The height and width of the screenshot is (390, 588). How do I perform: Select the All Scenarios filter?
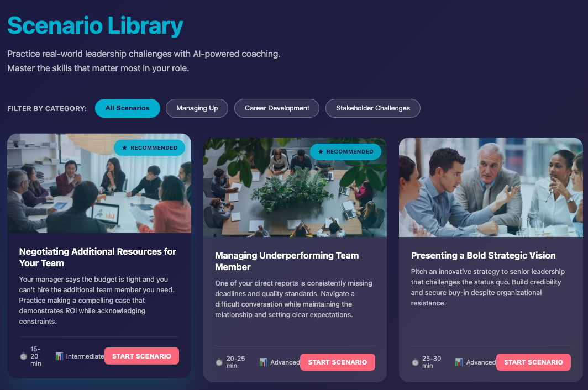[x=128, y=108]
